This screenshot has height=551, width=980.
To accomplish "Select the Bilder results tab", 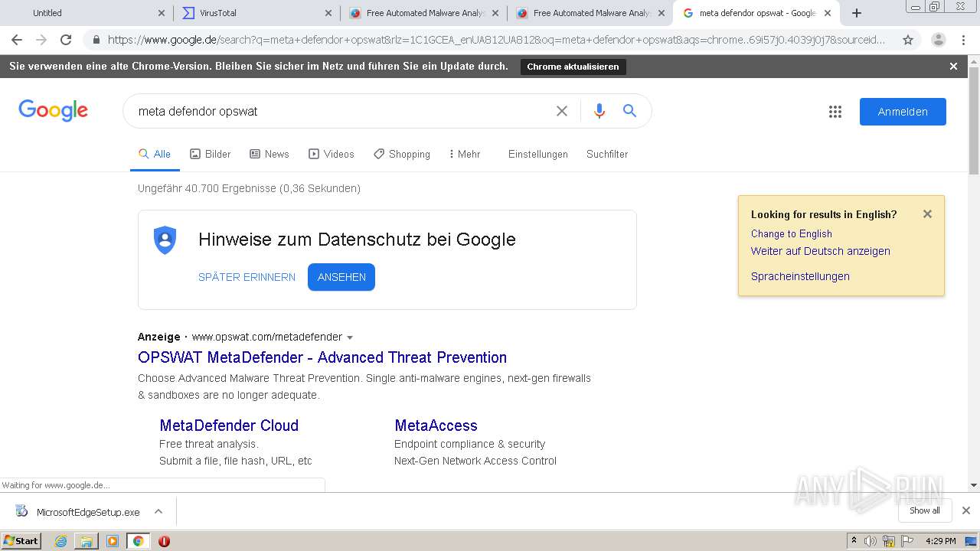I will pyautogui.click(x=211, y=154).
